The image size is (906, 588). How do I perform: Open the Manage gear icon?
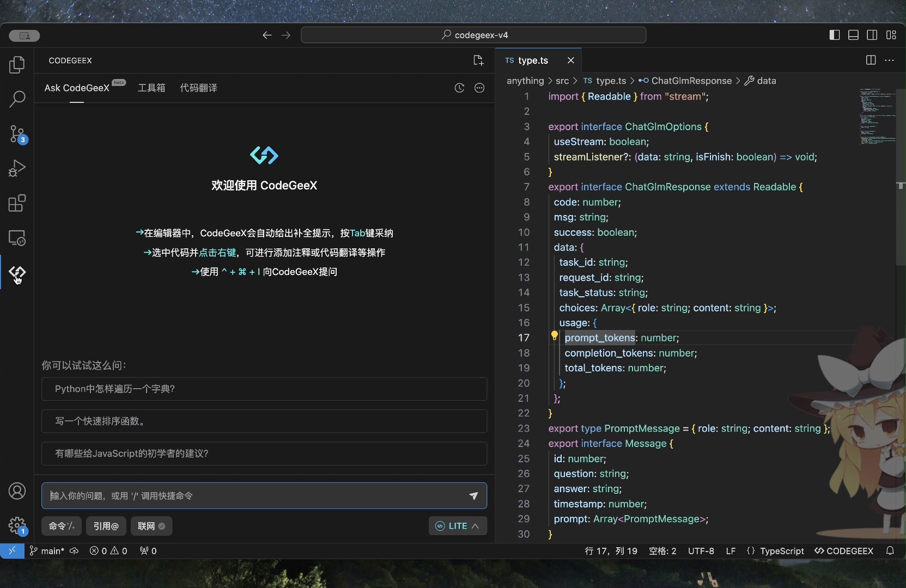click(x=17, y=526)
